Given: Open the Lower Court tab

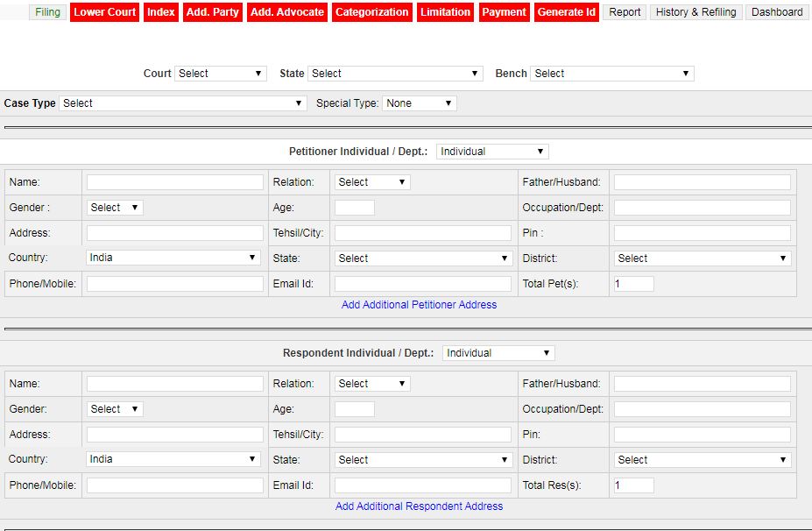Looking at the screenshot, I should click(x=105, y=12).
